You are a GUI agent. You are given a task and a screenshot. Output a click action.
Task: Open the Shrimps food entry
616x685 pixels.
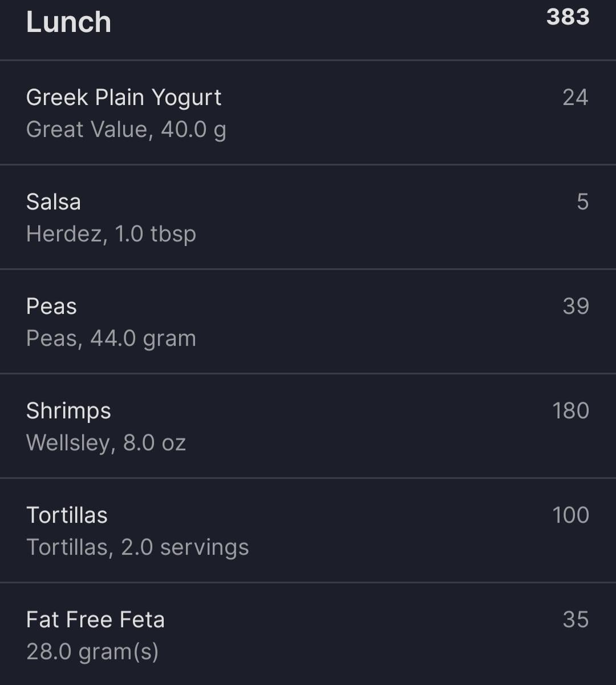coord(308,426)
